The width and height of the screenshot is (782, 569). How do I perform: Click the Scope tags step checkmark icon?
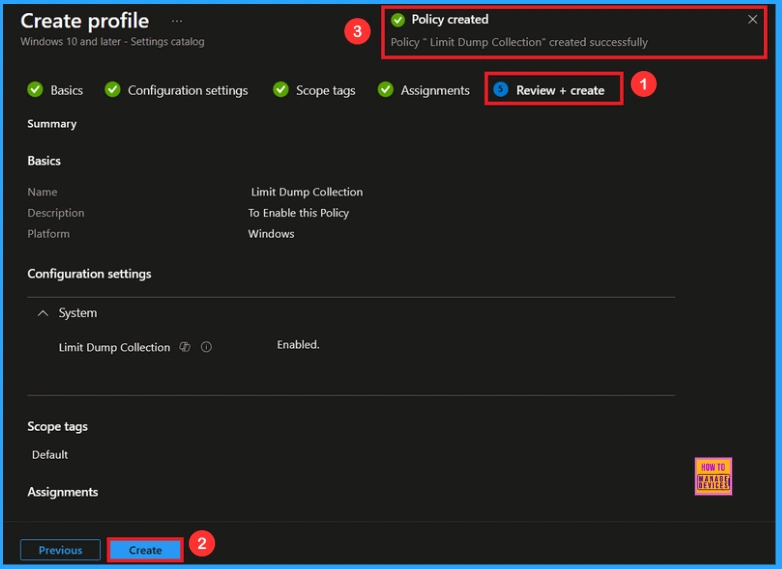click(x=281, y=90)
